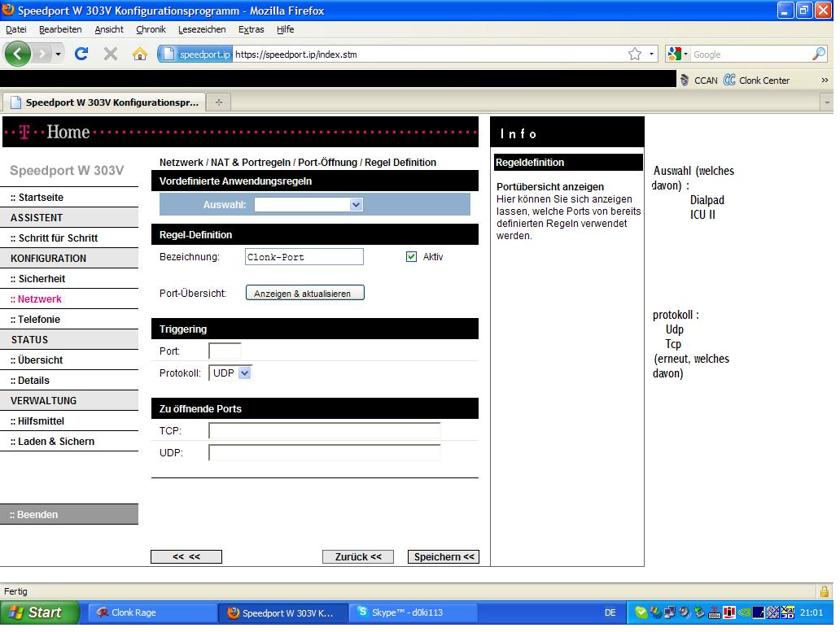The image size is (840, 632).
Task: Open the Extras menu
Action: pyautogui.click(x=252, y=29)
